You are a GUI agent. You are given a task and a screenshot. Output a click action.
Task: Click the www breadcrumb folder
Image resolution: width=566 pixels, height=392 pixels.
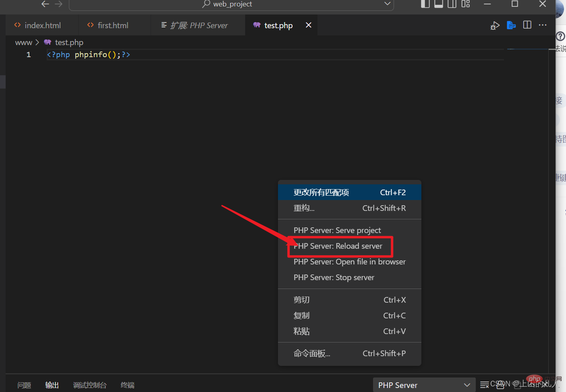point(23,42)
